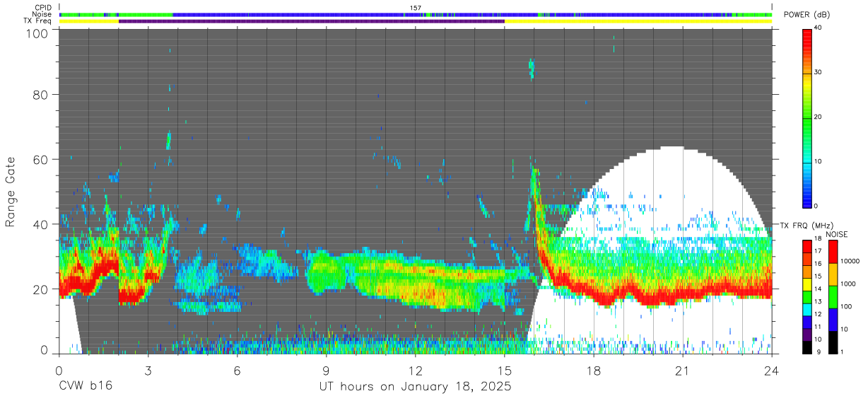The height and width of the screenshot is (401, 868).
Task: Click the NOISE legend title
Action: click(836, 234)
